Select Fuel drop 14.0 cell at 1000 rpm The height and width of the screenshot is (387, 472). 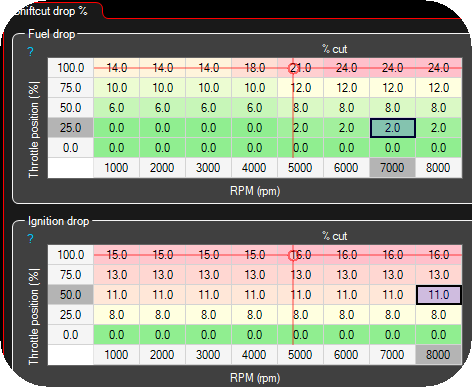117,68
